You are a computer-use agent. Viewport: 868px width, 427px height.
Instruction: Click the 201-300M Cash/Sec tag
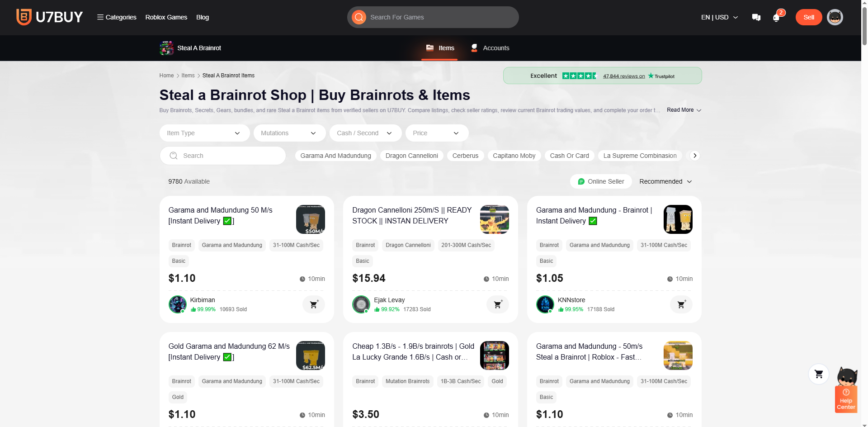466,245
